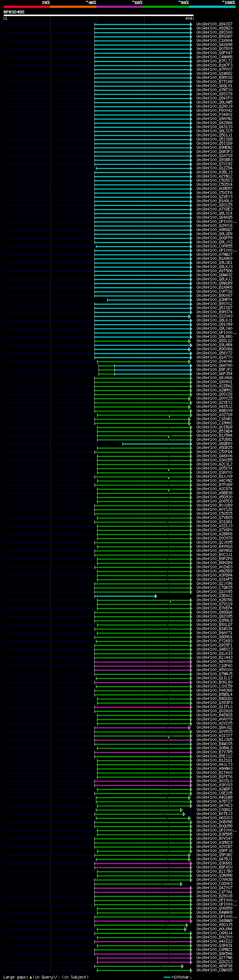Select hit label UniRef100_Q6F354

(x=214, y=374)
